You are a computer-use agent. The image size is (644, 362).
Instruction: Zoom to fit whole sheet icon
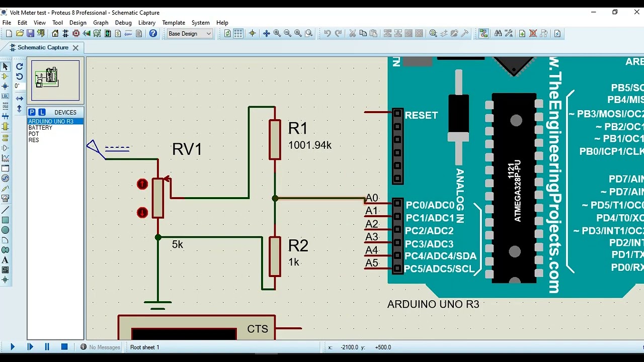(298, 34)
